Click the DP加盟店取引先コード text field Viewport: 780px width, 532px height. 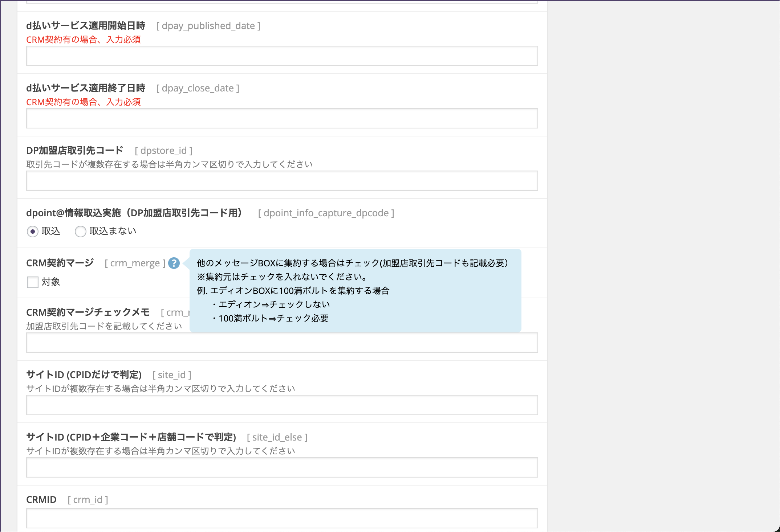point(282,181)
